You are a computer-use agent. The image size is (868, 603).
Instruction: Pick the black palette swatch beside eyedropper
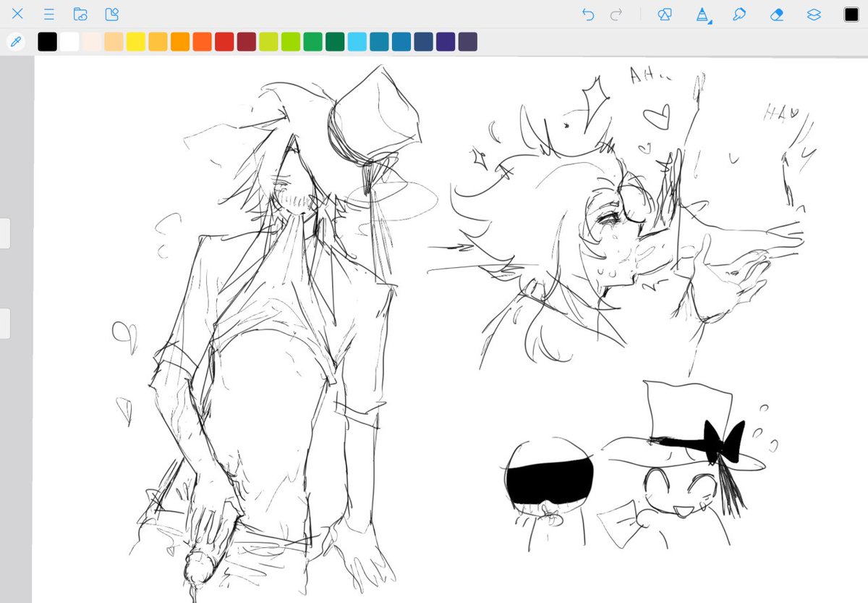coord(48,42)
